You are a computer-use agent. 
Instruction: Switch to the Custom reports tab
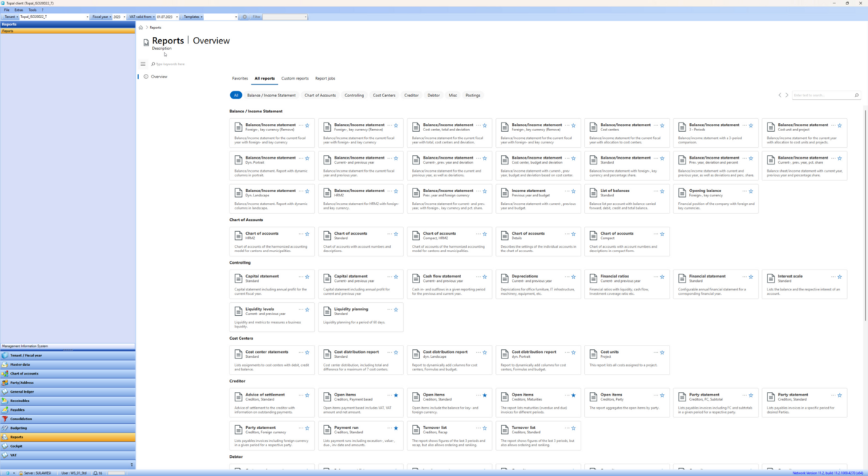295,78
